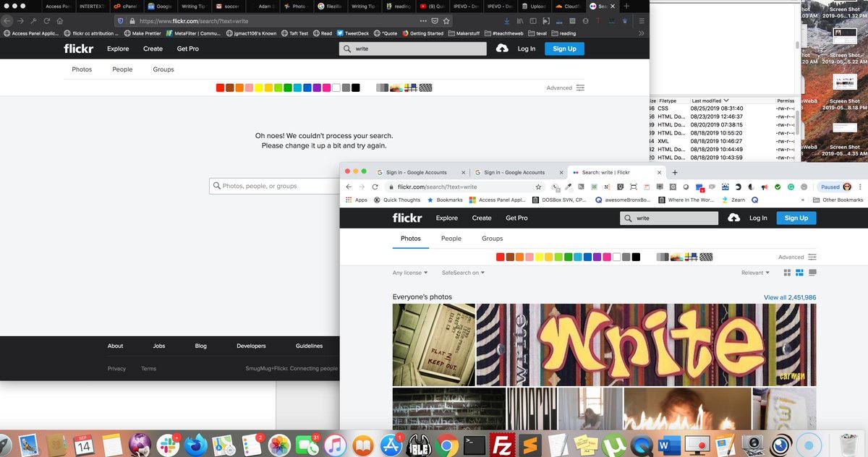Open Google Chrome from the Dock
The width and height of the screenshot is (868, 457).
(x=446, y=445)
